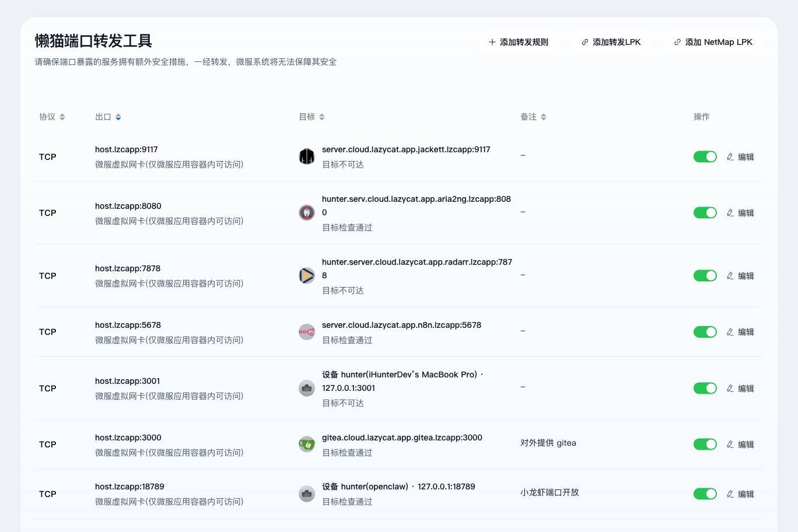Sort rules by 目标 column

(312, 117)
